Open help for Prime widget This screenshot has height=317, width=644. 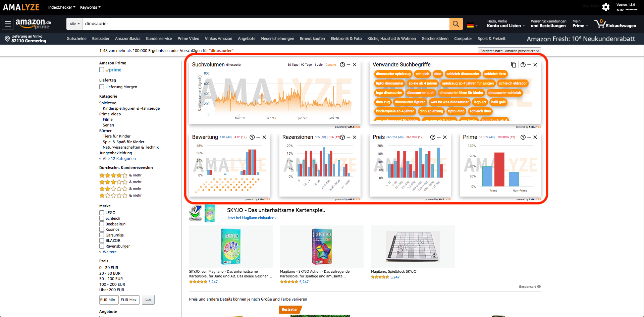(x=523, y=137)
